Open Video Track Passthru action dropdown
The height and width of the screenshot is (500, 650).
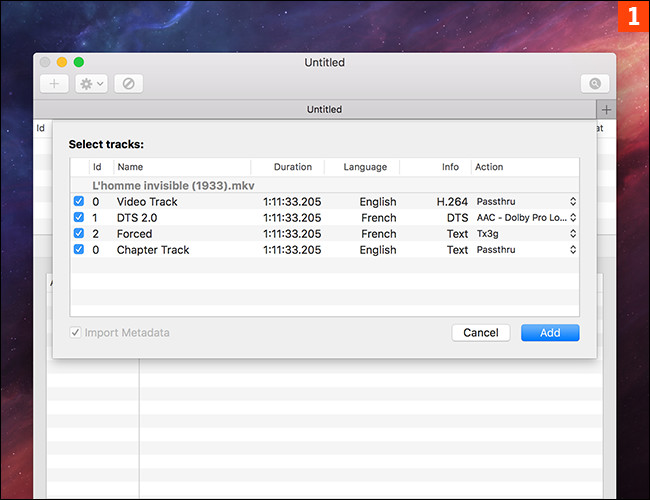(x=526, y=202)
